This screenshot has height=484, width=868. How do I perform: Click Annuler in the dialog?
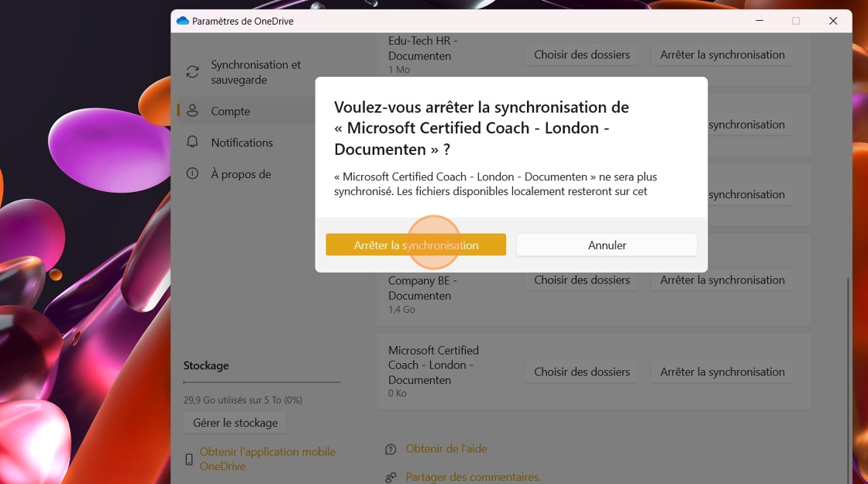[607, 245]
